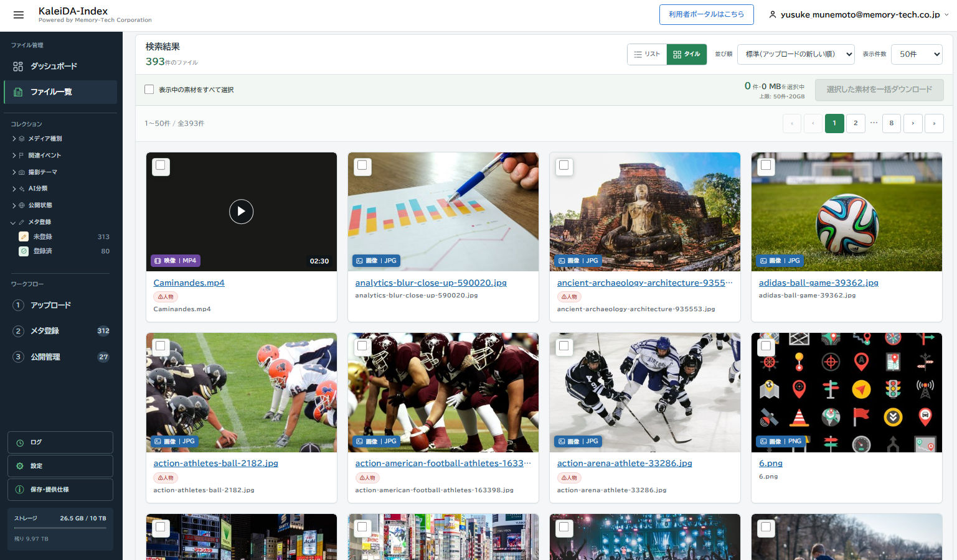The image size is (957, 560).
Task: Click 利用者ポータルはこちら button
Action: 707,14
